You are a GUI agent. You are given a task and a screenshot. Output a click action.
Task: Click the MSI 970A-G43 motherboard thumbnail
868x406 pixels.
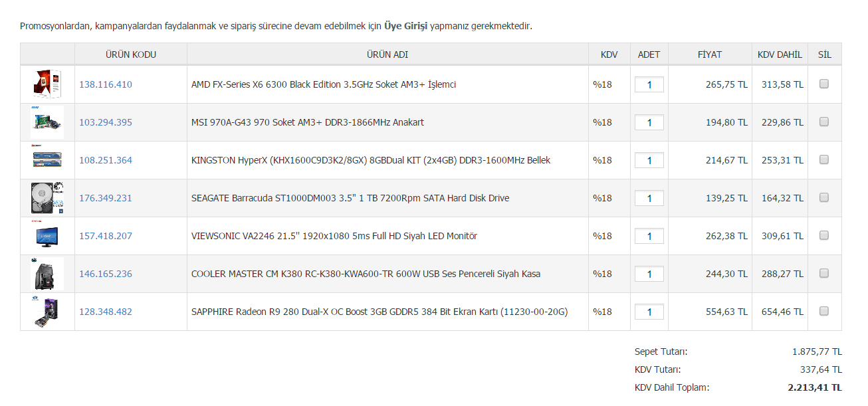click(47, 122)
